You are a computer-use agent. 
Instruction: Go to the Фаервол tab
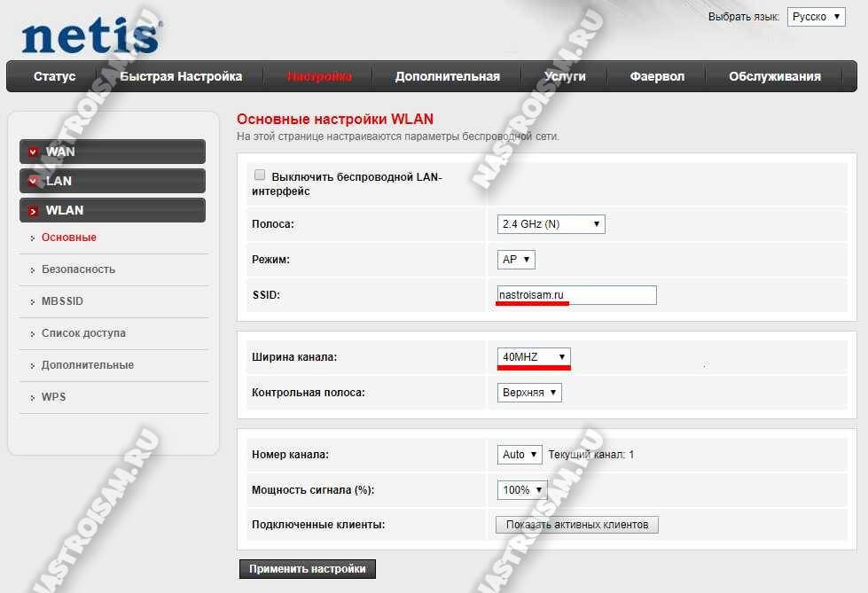click(657, 76)
